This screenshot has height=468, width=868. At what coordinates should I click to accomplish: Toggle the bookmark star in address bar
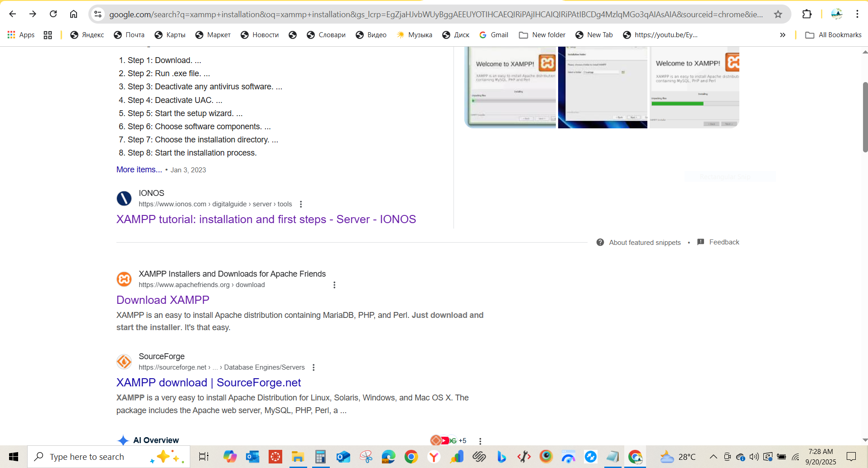pyautogui.click(x=778, y=14)
